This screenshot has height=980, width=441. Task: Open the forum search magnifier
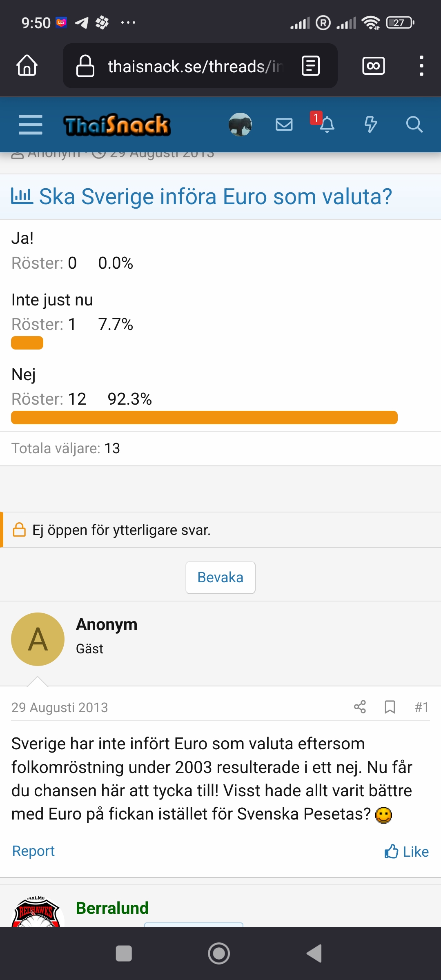coord(414,125)
